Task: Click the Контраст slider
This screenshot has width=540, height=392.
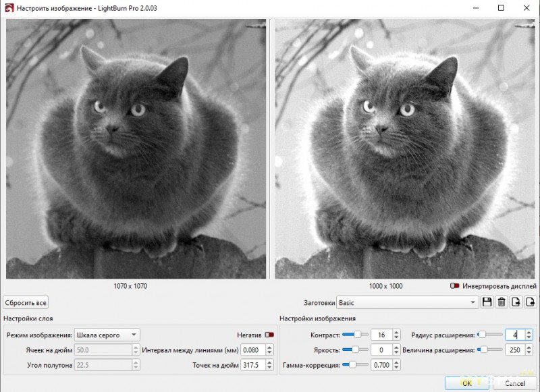Action: tap(354, 335)
